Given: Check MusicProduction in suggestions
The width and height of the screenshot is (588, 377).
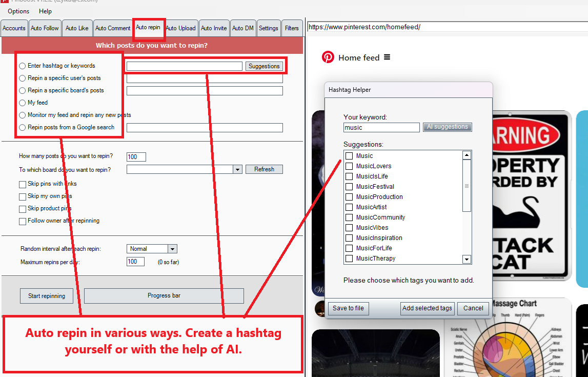Looking at the screenshot, I should point(349,197).
